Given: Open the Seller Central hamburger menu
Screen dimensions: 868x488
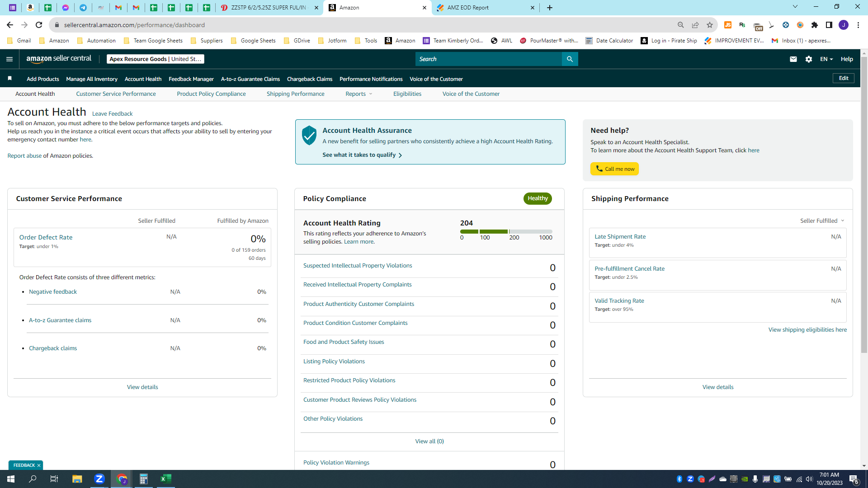Looking at the screenshot, I should point(9,59).
